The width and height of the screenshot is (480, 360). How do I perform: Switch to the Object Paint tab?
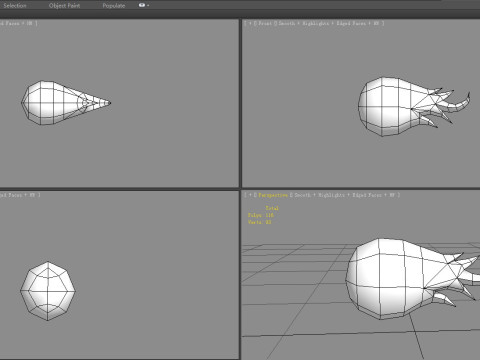[64, 5]
